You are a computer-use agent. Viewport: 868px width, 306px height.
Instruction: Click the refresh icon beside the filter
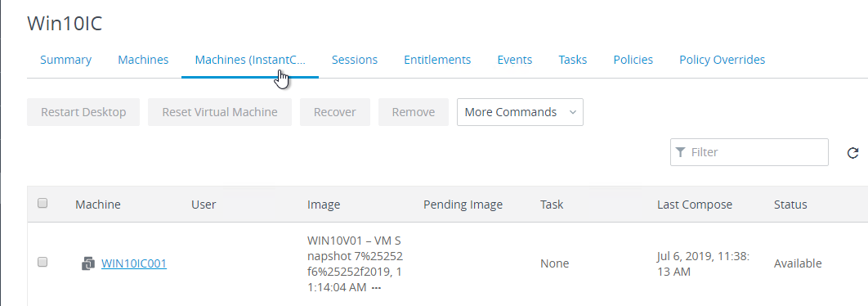click(x=853, y=152)
